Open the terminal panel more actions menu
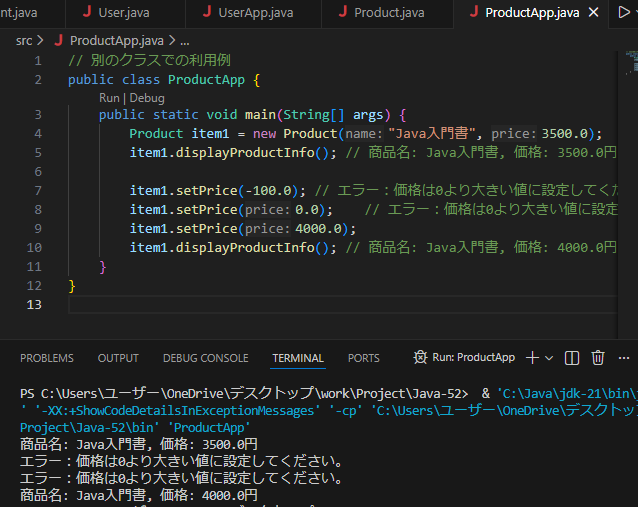 [624, 357]
